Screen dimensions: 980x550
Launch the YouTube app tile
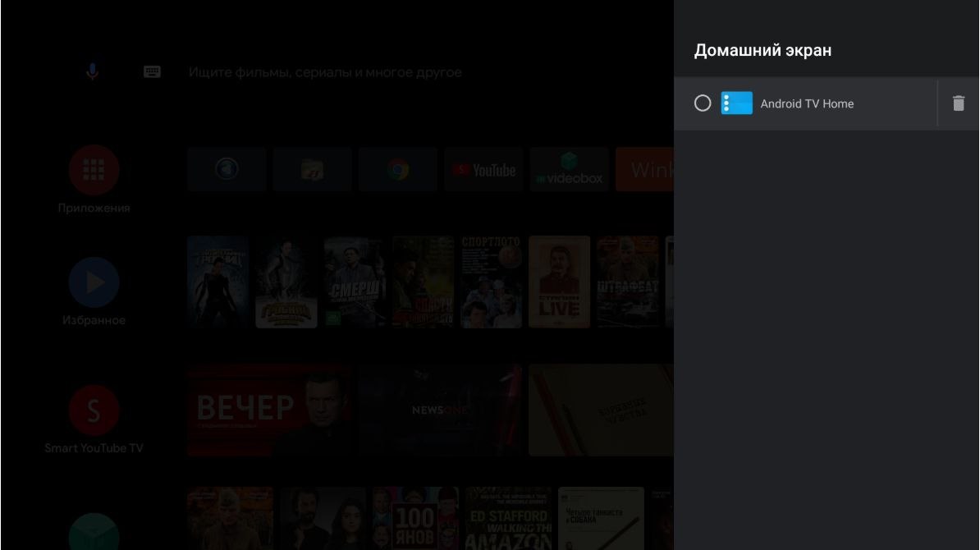[x=483, y=169]
